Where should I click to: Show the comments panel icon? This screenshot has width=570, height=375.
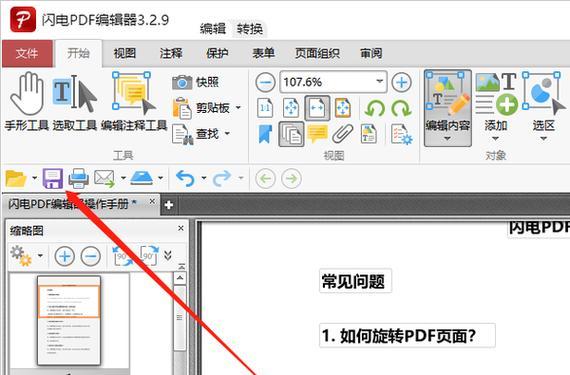317,134
